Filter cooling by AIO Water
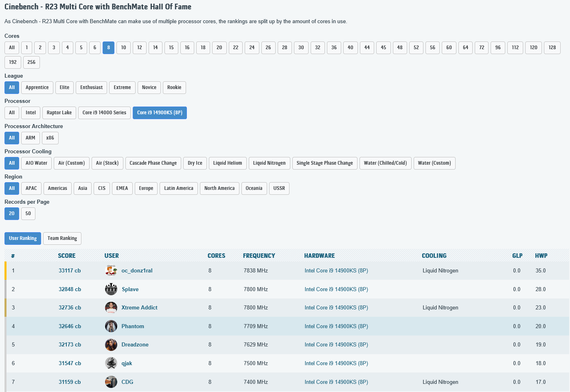 [x=37, y=163]
